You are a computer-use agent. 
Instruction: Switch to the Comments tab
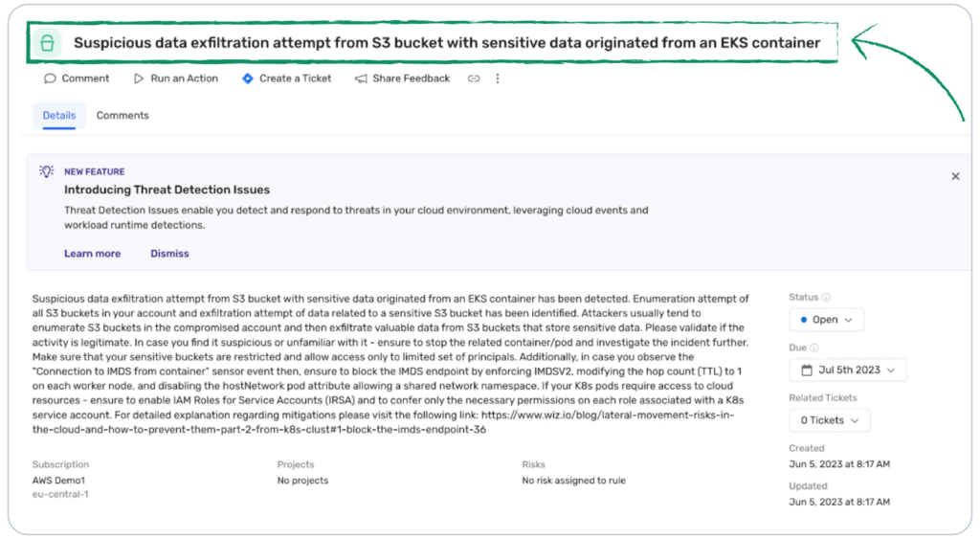click(122, 116)
